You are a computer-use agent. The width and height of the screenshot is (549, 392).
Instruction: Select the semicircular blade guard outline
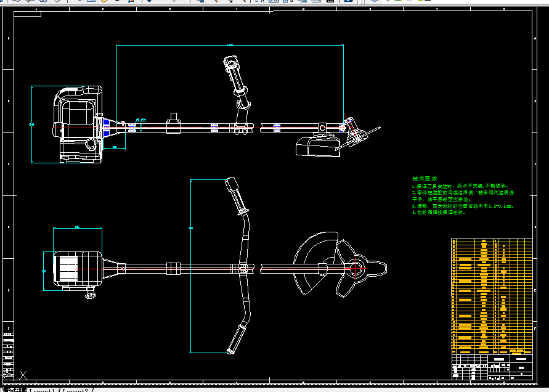(x=316, y=263)
